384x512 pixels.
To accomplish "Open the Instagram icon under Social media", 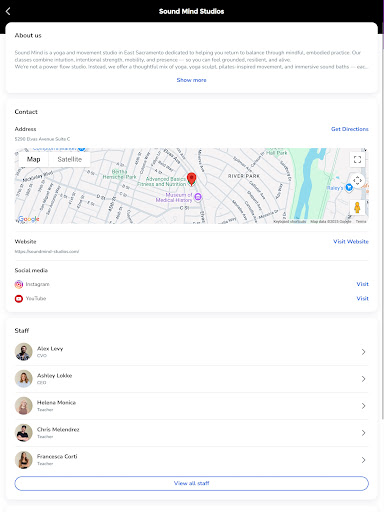I will point(19,284).
